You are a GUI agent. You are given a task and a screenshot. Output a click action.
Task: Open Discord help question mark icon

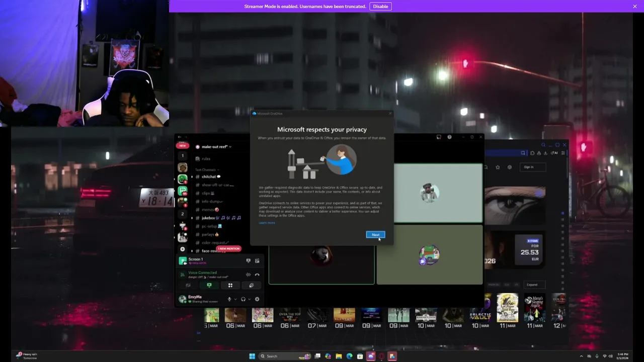(449, 137)
